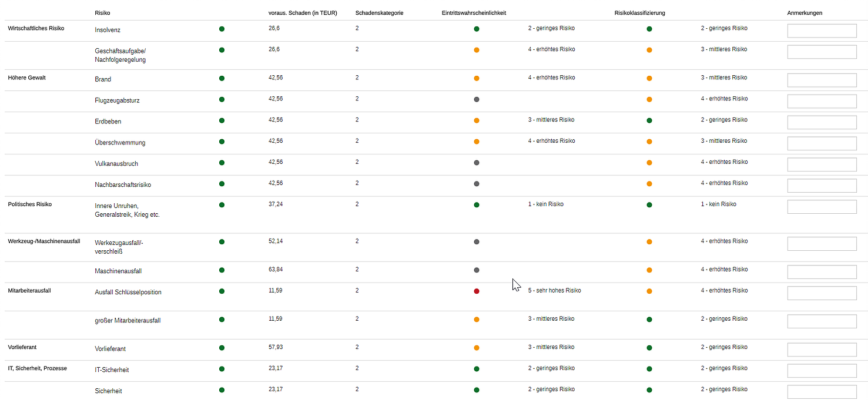Click the Anmerkungen box for Nachbarschaftsrisiko
Viewport: 868px width, 400px height.
click(821, 186)
